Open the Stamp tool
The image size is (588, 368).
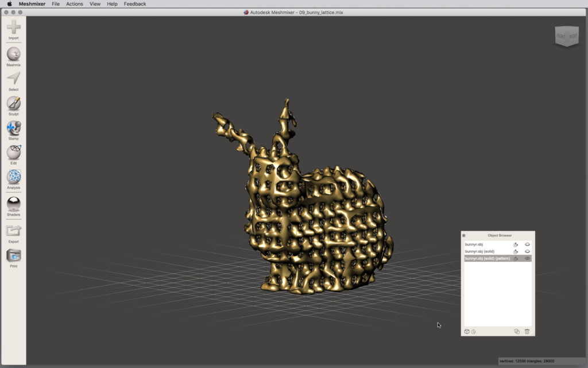point(14,128)
